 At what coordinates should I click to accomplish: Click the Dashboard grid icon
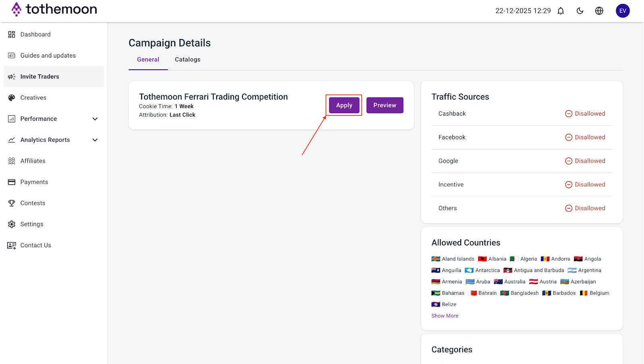(12, 35)
